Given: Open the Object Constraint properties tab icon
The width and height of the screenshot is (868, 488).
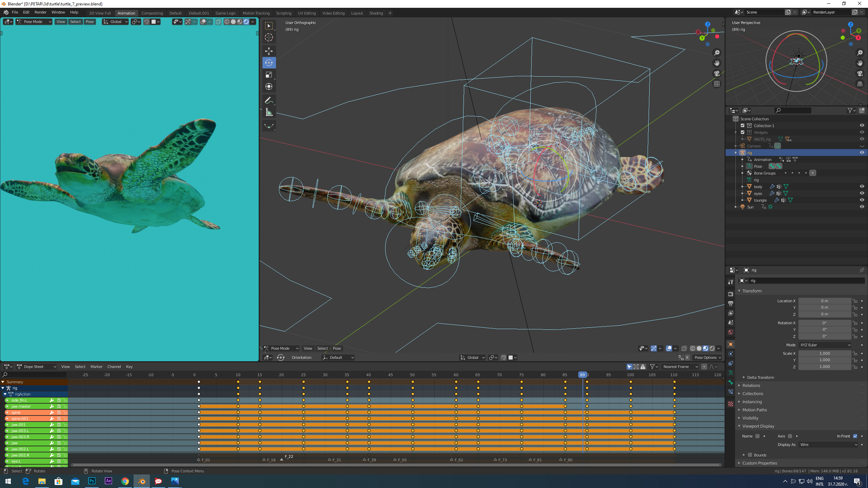Looking at the screenshot, I should click(x=731, y=363).
